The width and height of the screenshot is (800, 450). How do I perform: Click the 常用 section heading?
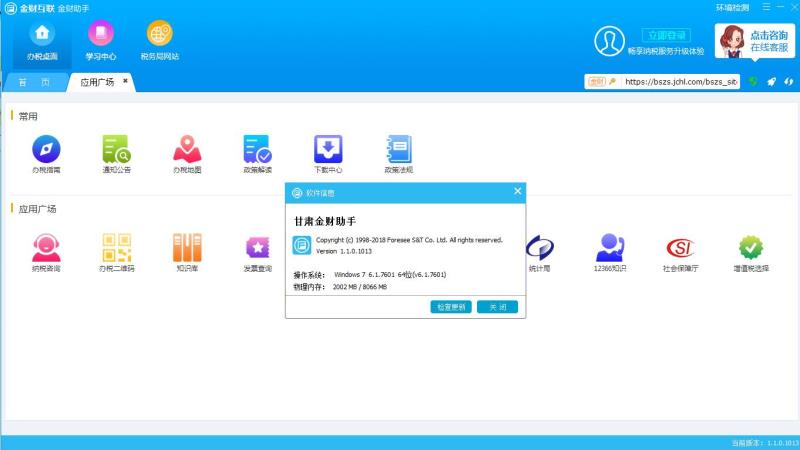28,116
